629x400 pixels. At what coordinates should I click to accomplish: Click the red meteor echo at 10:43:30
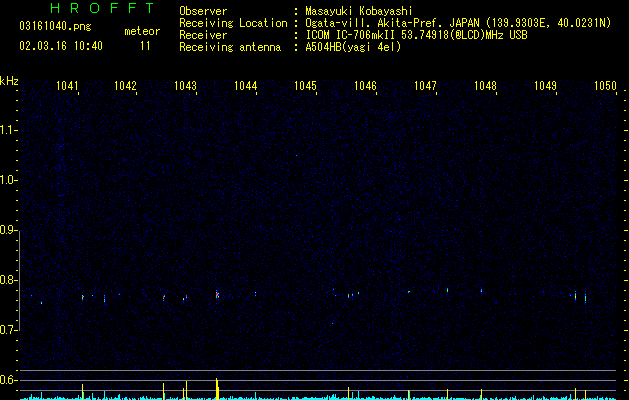coord(217,294)
